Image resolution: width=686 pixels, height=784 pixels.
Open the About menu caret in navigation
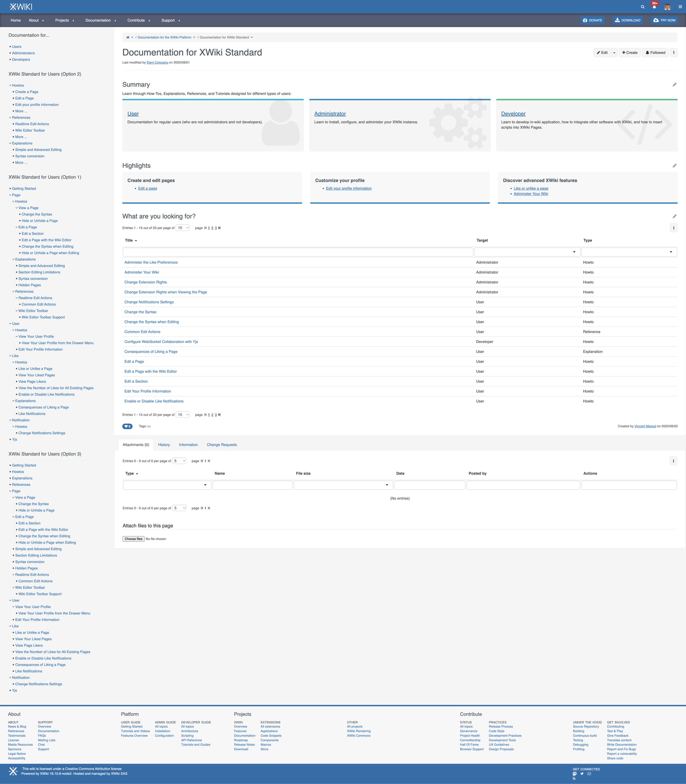43,21
